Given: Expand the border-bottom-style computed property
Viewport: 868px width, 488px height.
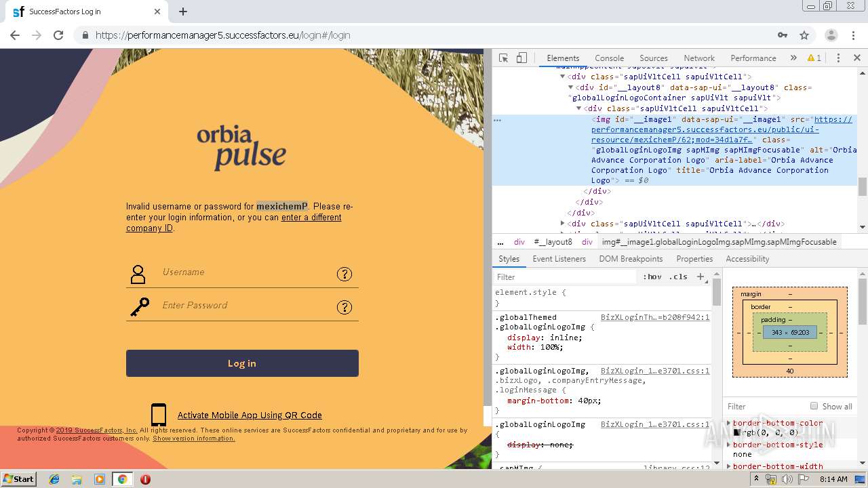Looking at the screenshot, I should (x=730, y=445).
